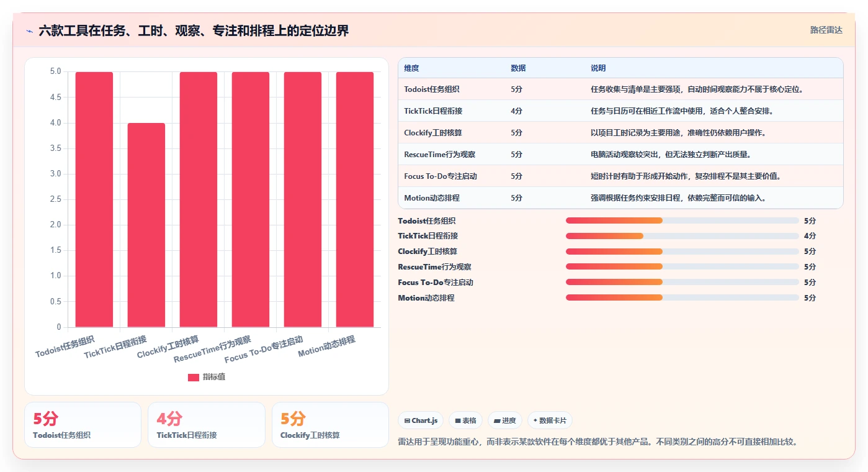This screenshot has height=472, width=868.
Task: Click the Focus To-Do专注启动 bar in the chart
Action: click(303, 199)
